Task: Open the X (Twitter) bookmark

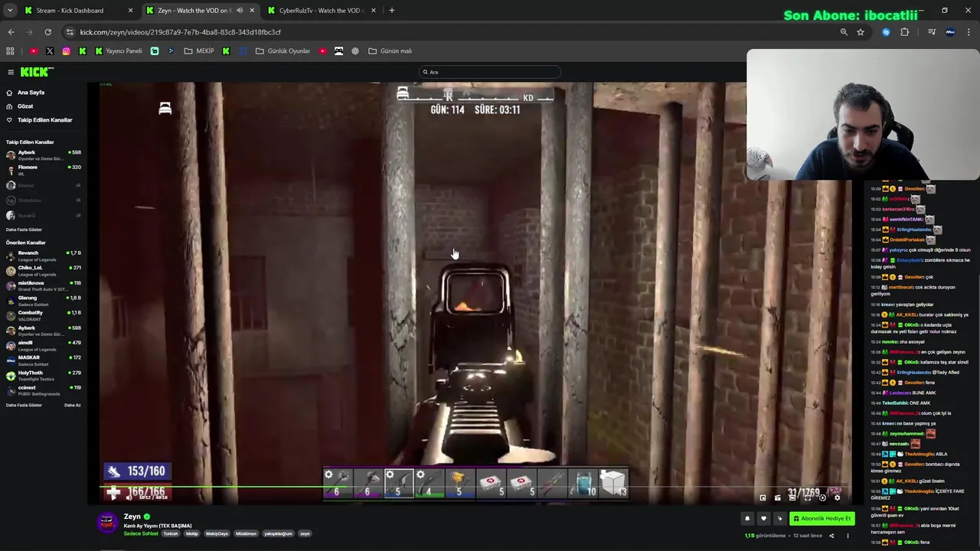Action: point(50,51)
